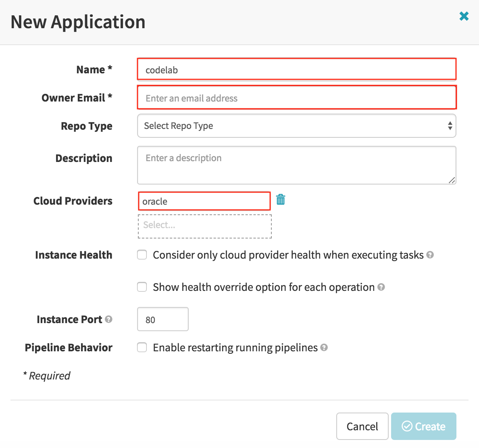This screenshot has height=448, width=479.
Task: Click the Create button
Action: (x=423, y=426)
